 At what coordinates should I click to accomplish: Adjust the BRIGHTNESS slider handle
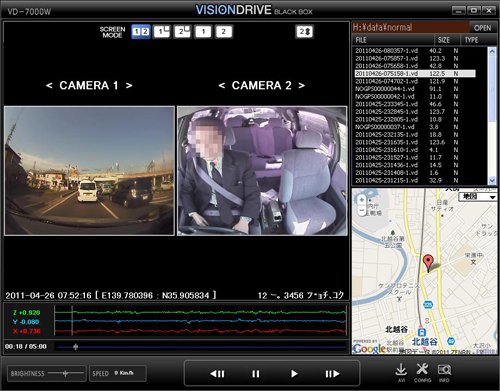(x=66, y=373)
